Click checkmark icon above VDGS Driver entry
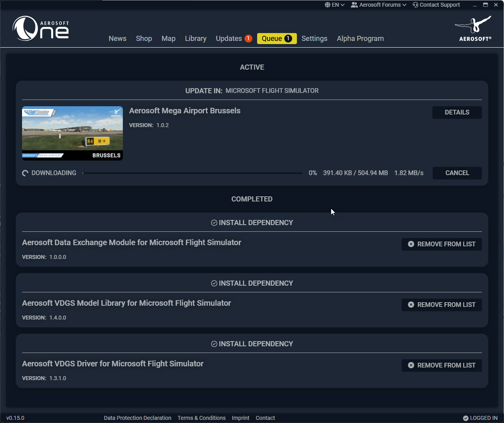504x423 pixels. pos(214,344)
